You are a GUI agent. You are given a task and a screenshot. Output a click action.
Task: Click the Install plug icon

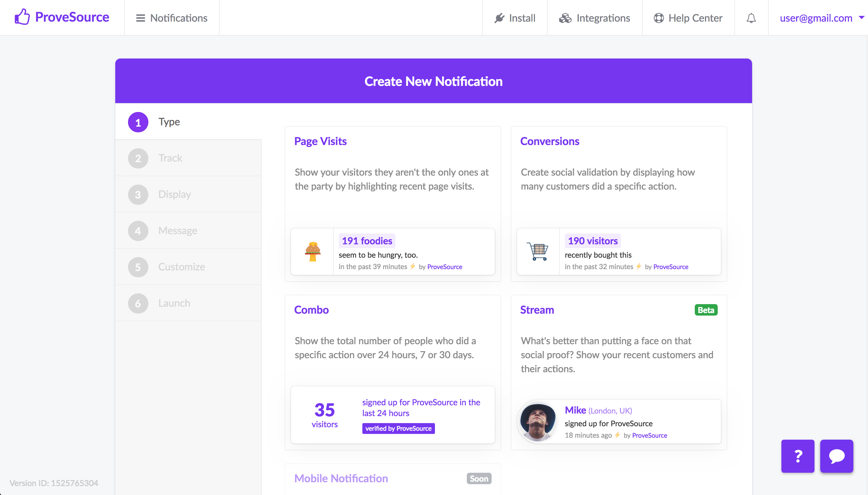[x=499, y=18]
